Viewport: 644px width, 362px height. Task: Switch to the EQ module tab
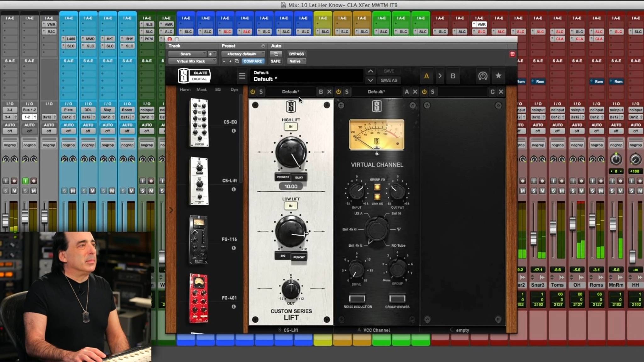[218, 90]
